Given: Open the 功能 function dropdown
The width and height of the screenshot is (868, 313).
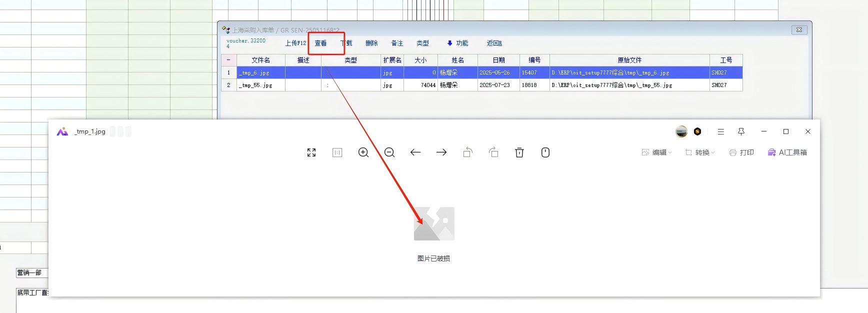Looking at the screenshot, I should [x=457, y=43].
